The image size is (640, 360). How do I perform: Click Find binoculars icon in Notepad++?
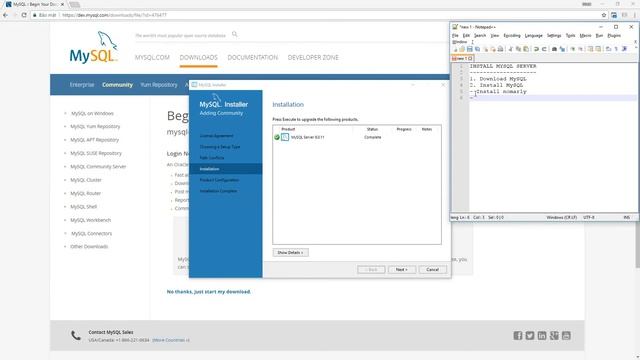(554, 49)
